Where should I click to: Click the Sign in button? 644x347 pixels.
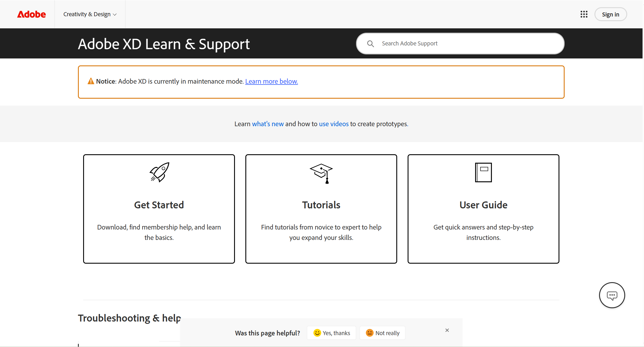610,14
